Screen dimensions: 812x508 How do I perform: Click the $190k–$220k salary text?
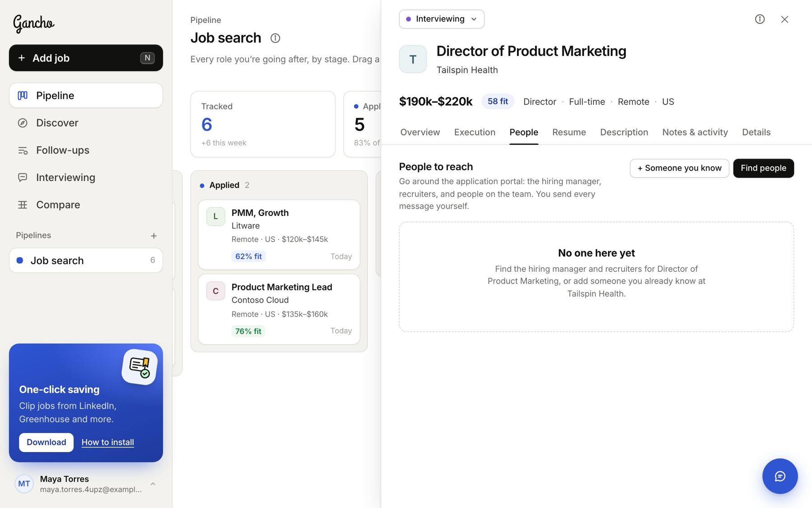point(435,102)
